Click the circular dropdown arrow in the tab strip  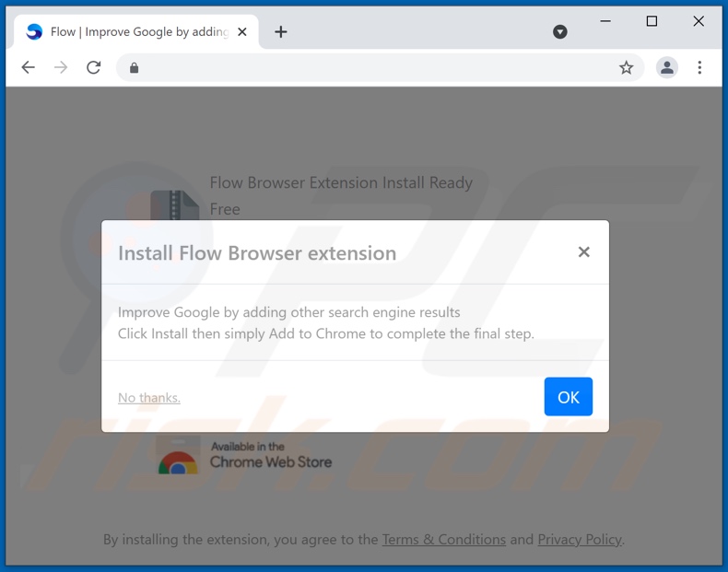click(560, 31)
